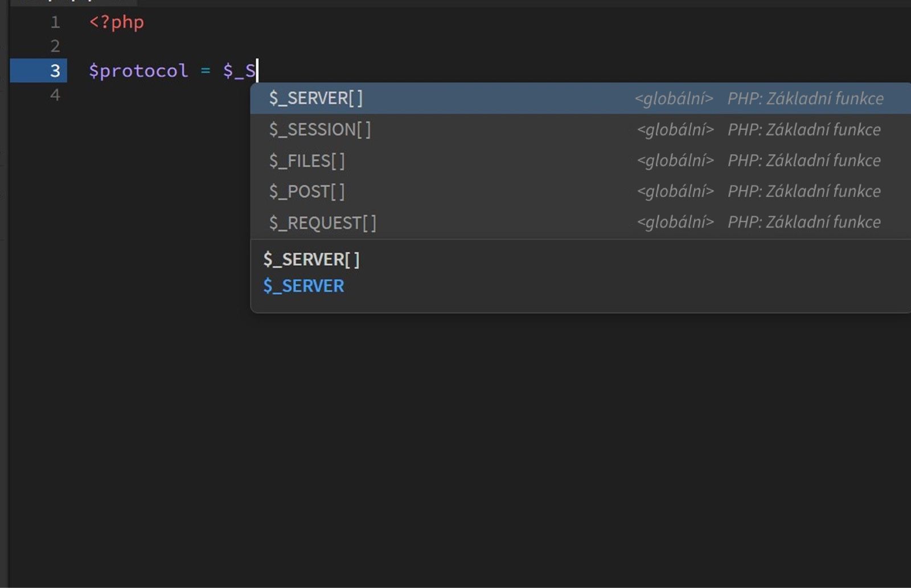
Task: Click the $_SERVER[] signature in the docs panel
Action: pos(311,259)
